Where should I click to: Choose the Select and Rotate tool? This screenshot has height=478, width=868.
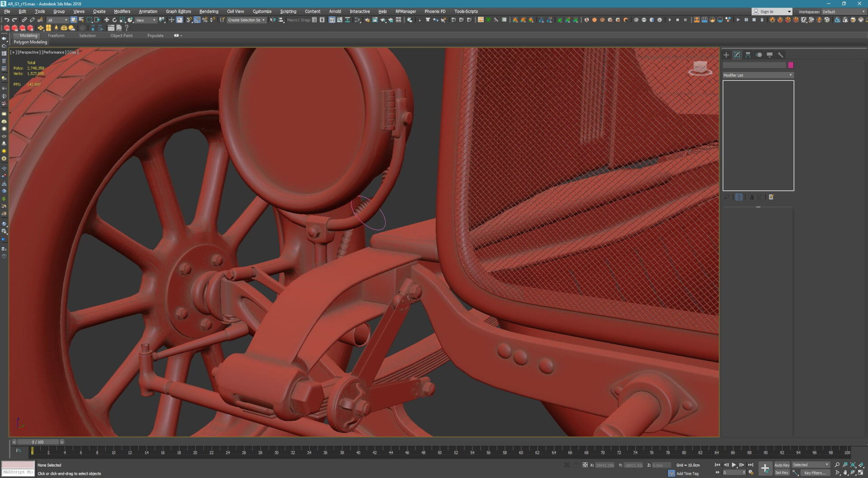114,20
